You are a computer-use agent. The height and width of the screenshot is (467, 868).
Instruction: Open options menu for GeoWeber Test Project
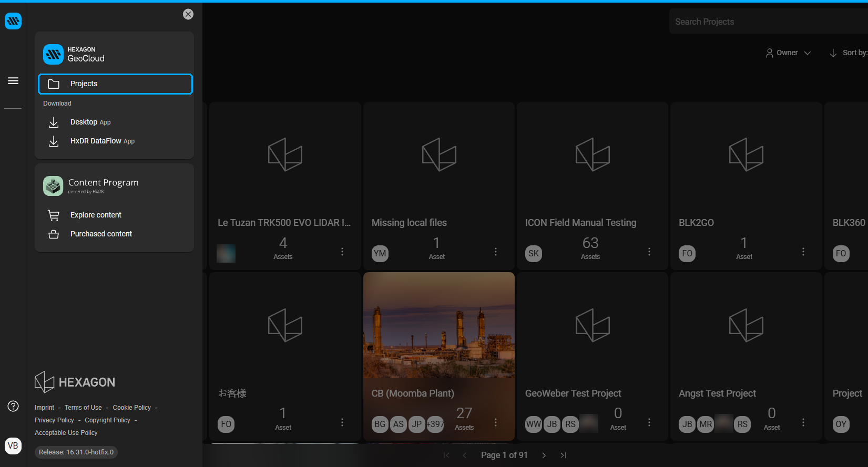(x=649, y=422)
